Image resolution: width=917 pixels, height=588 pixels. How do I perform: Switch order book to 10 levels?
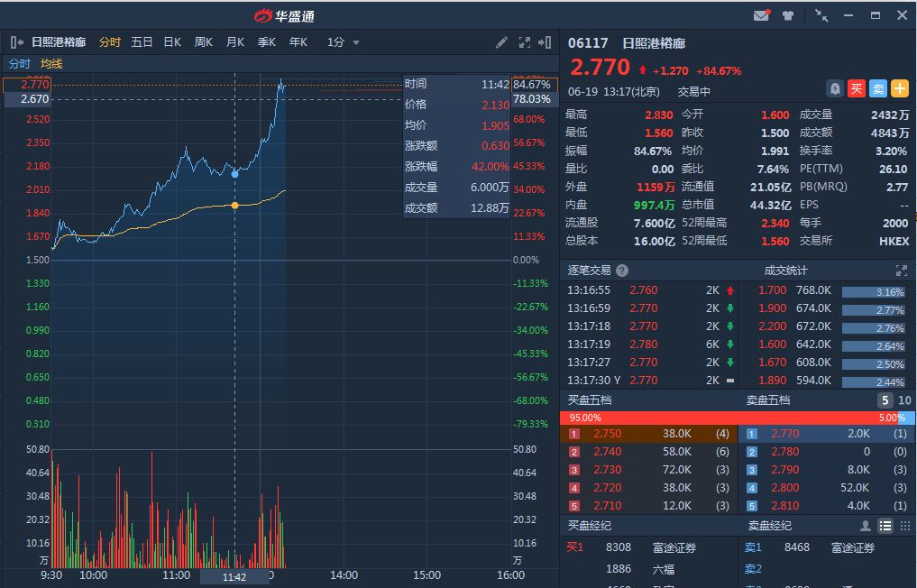coord(905,400)
